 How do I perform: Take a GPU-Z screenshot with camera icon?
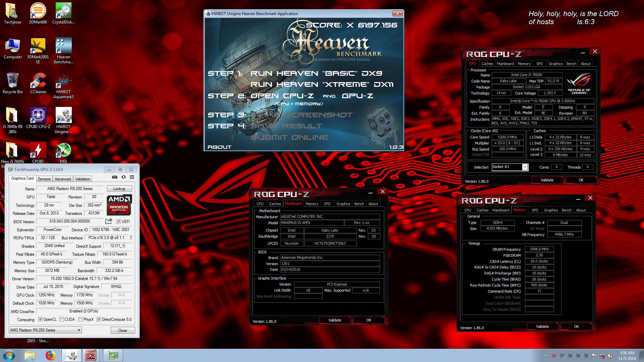point(115,177)
